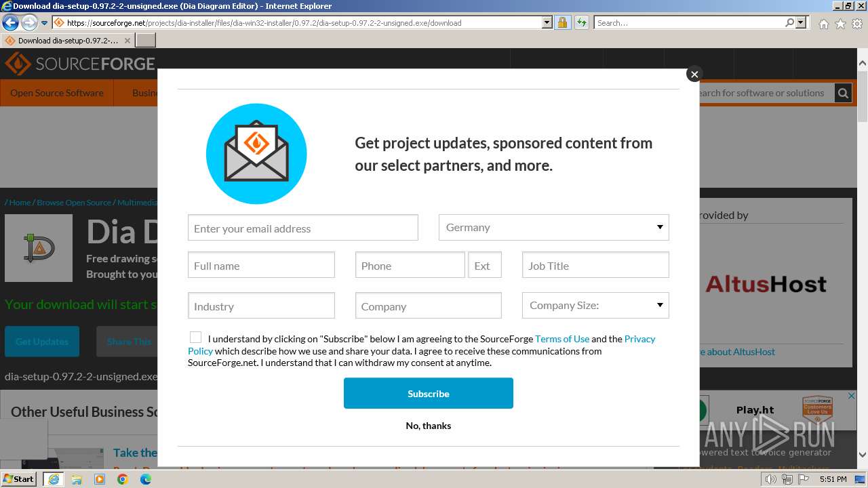Click the browser Back arrow button
Image resolution: width=868 pixels, height=488 pixels.
tap(10, 23)
